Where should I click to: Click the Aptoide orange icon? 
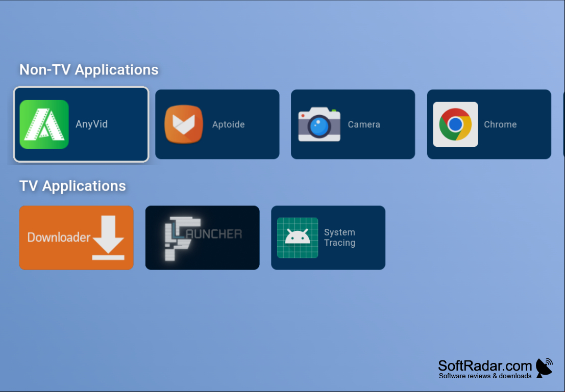pos(184,124)
